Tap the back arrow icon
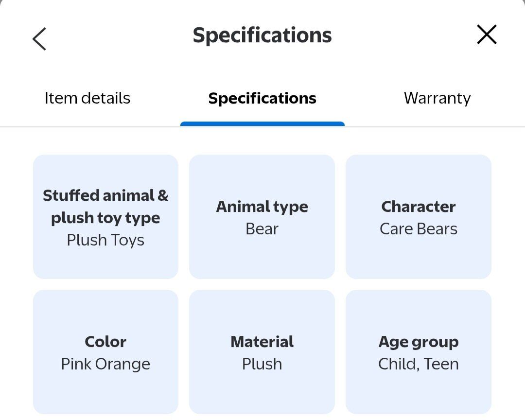Screen dimensions: 525x420 [x=39, y=38]
